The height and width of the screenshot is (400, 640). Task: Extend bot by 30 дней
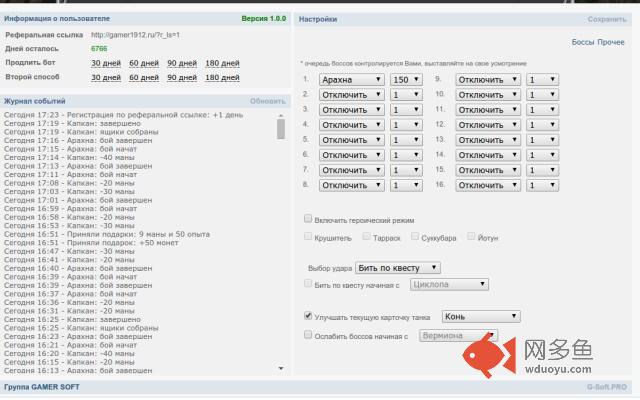pos(106,63)
